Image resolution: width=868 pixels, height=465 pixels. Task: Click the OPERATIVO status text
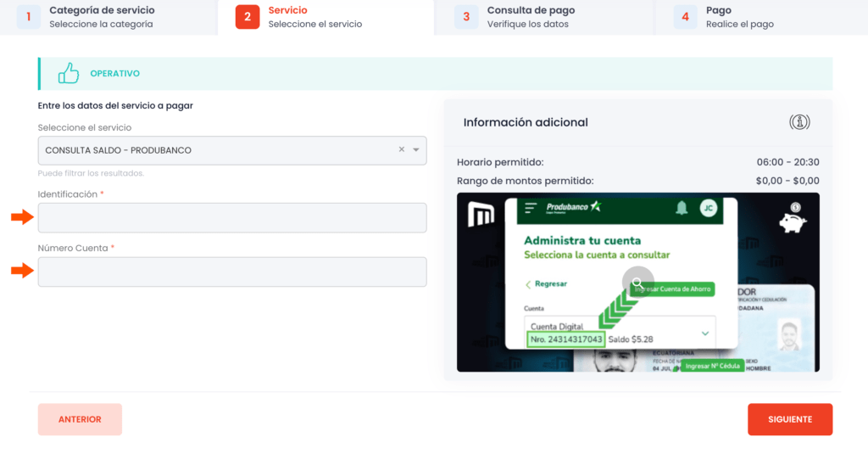(x=114, y=73)
